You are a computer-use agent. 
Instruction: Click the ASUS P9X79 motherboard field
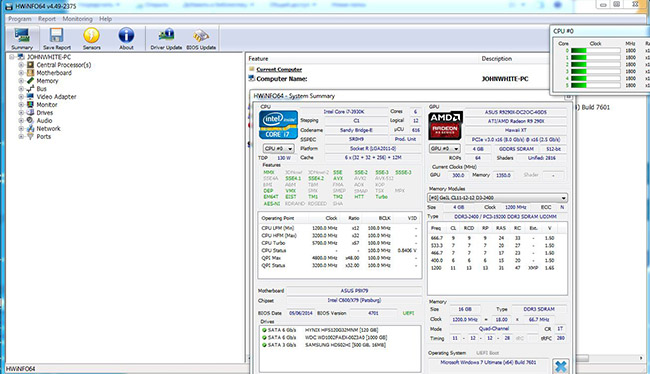(x=354, y=291)
